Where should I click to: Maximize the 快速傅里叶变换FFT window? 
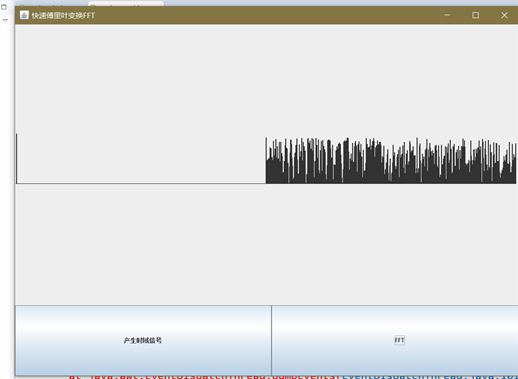pos(476,15)
